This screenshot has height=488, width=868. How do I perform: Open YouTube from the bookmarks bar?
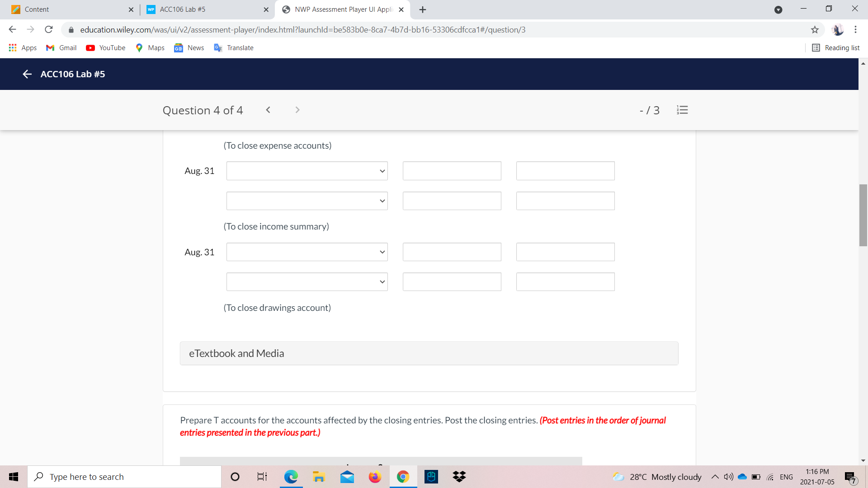click(105, 48)
